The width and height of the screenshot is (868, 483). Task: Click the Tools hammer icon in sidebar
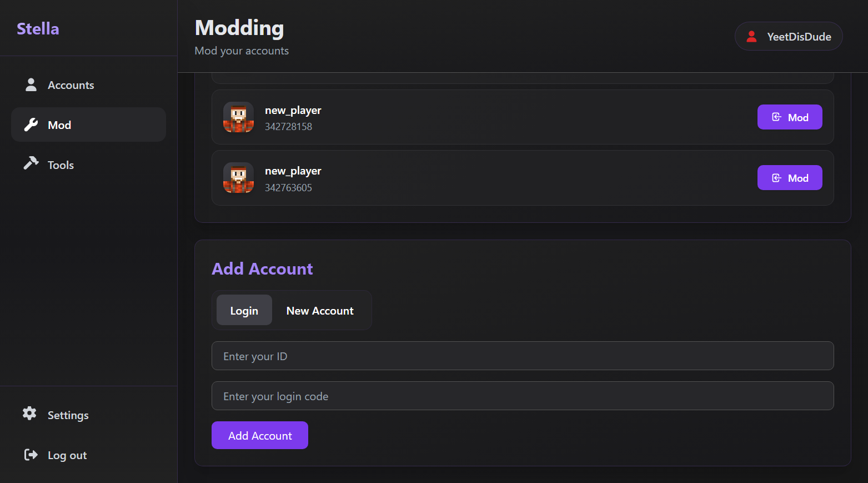31,163
